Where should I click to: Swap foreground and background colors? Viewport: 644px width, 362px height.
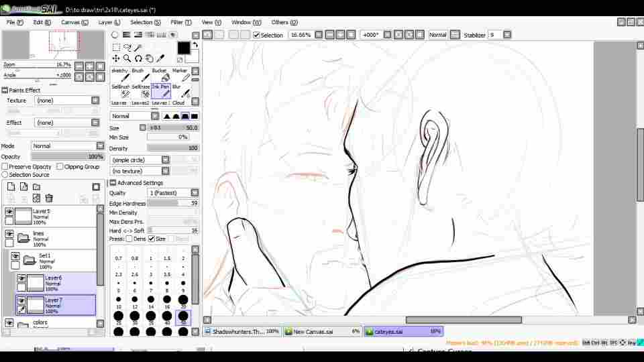click(195, 45)
